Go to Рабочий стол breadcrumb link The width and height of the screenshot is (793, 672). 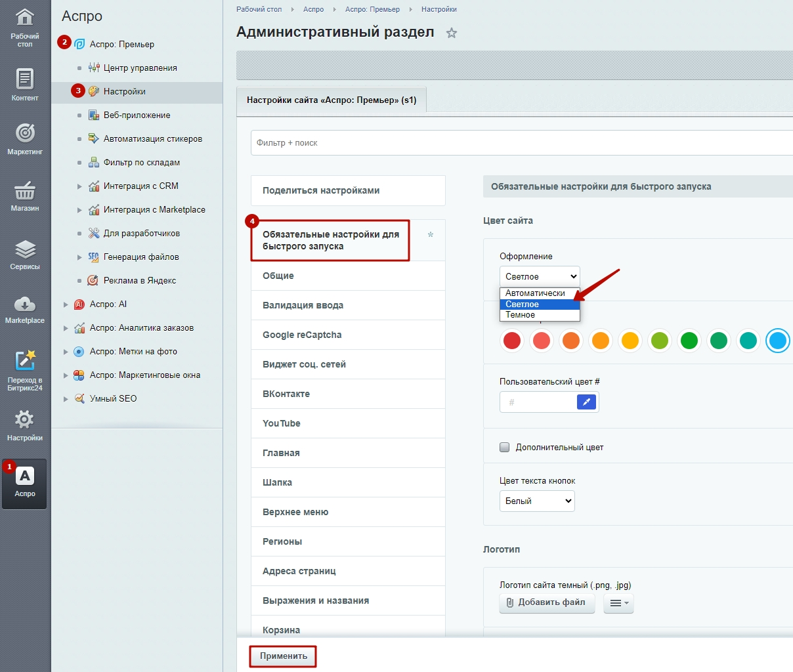click(259, 9)
